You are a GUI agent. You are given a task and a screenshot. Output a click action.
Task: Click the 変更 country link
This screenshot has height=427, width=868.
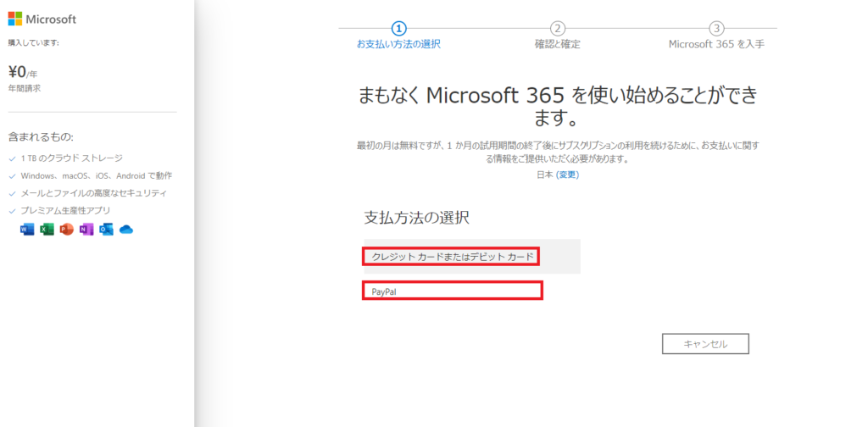point(567,175)
